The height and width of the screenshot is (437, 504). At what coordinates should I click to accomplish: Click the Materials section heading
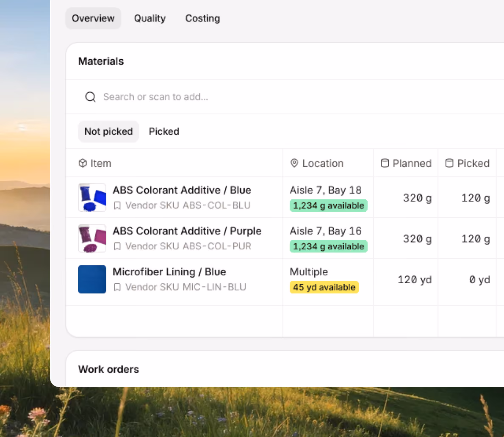click(101, 61)
